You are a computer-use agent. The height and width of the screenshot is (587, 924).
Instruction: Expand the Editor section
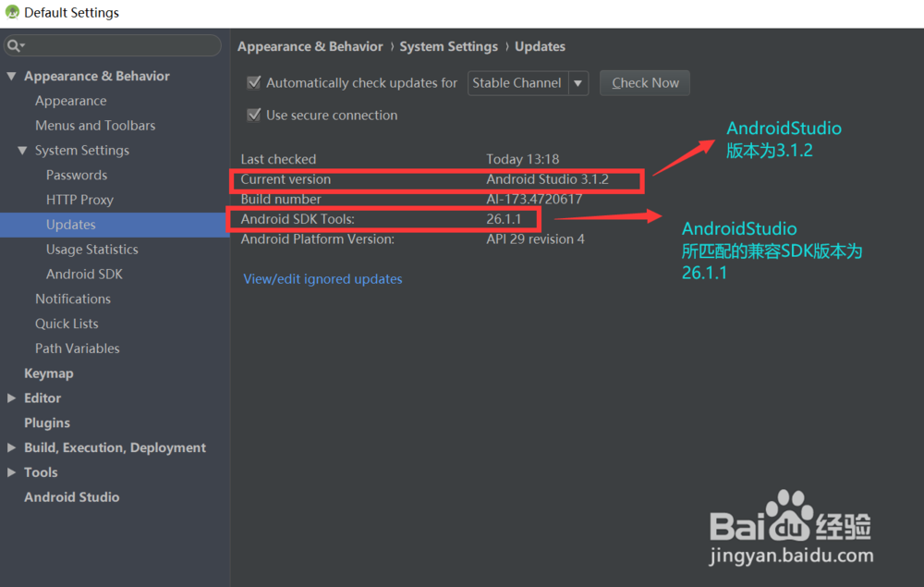9,397
